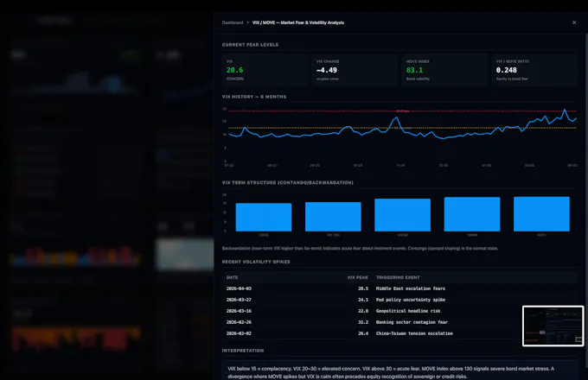This screenshot has height=380, width=588.
Task: Click the Recent Volatility Spikes heading
Action: pos(256,262)
